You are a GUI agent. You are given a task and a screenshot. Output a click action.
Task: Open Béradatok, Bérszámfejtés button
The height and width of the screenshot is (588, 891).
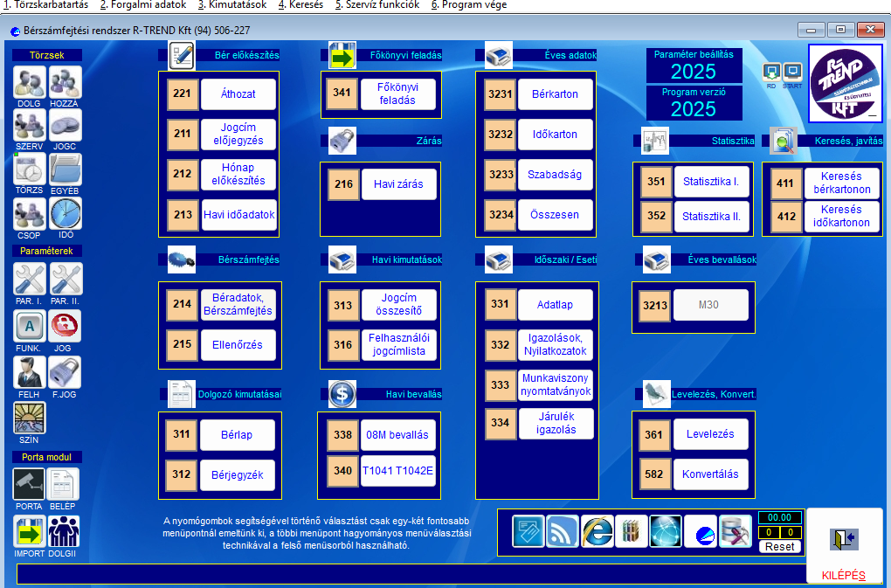[x=238, y=304]
